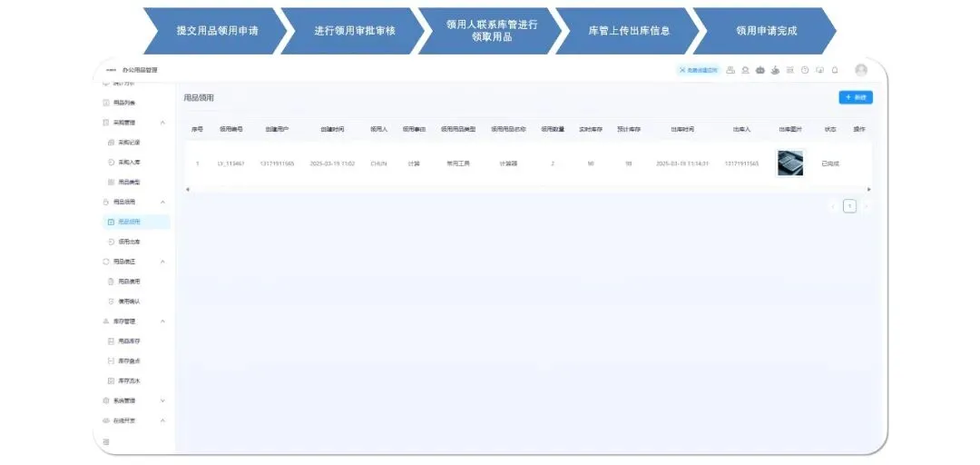
Task: Click the 领用数量 column header
Action: [553, 130]
